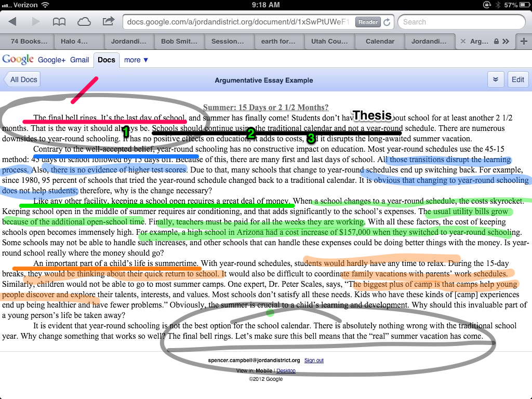Tap the share arrow icon
The image size is (532, 399).
pyautogui.click(x=109, y=21)
